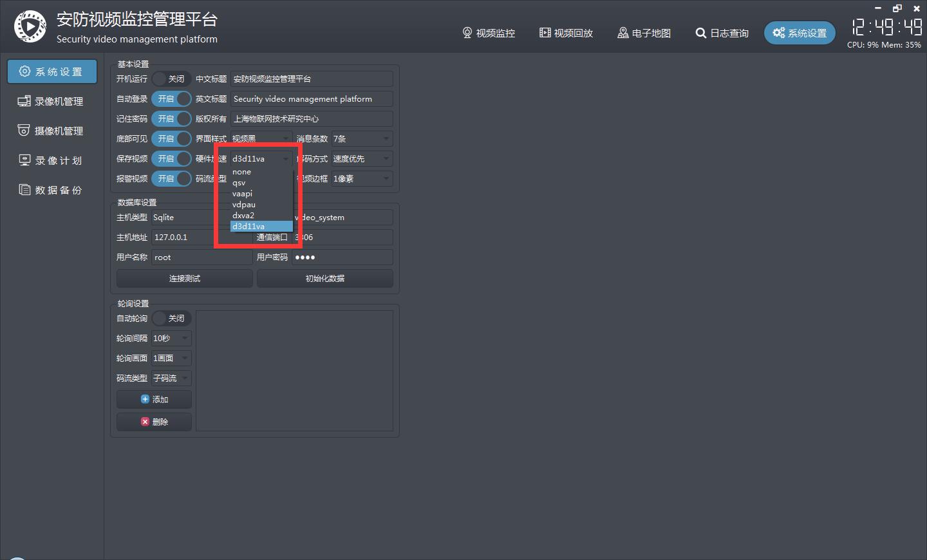Open the 视频监控 video monitoring tab
927x560 pixels.
pyautogui.click(x=489, y=33)
